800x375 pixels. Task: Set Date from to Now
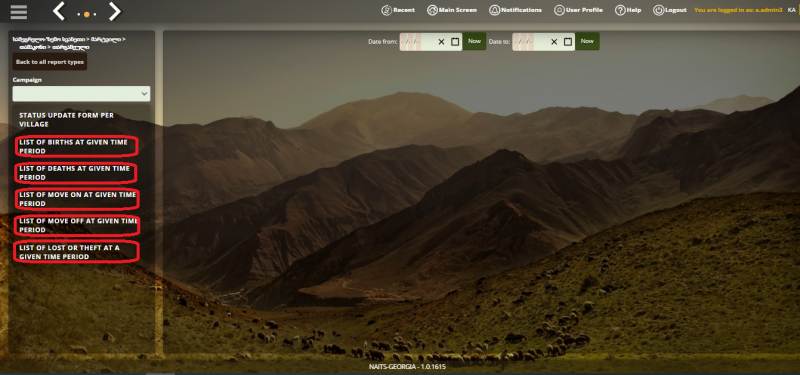[x=474, y=41]
